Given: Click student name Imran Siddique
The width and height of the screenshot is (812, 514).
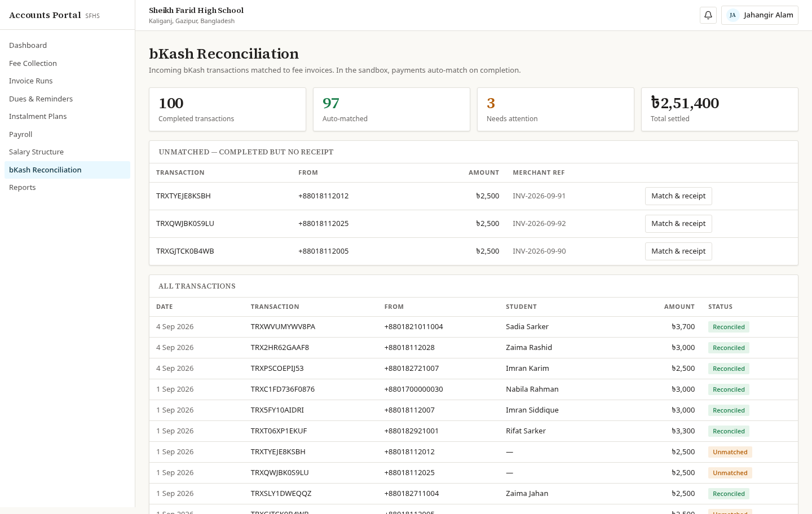Looking at the screenshot, I should coord(532,410).
